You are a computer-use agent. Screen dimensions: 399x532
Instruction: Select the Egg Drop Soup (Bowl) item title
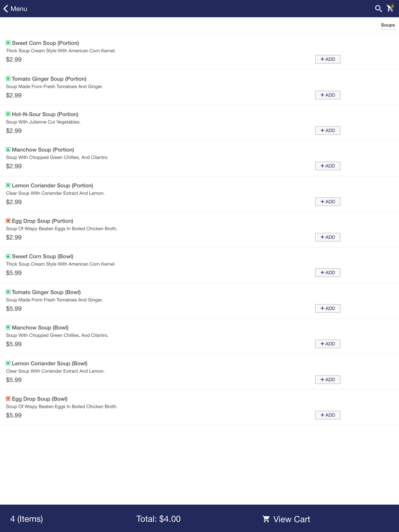[x=40, y=399]
